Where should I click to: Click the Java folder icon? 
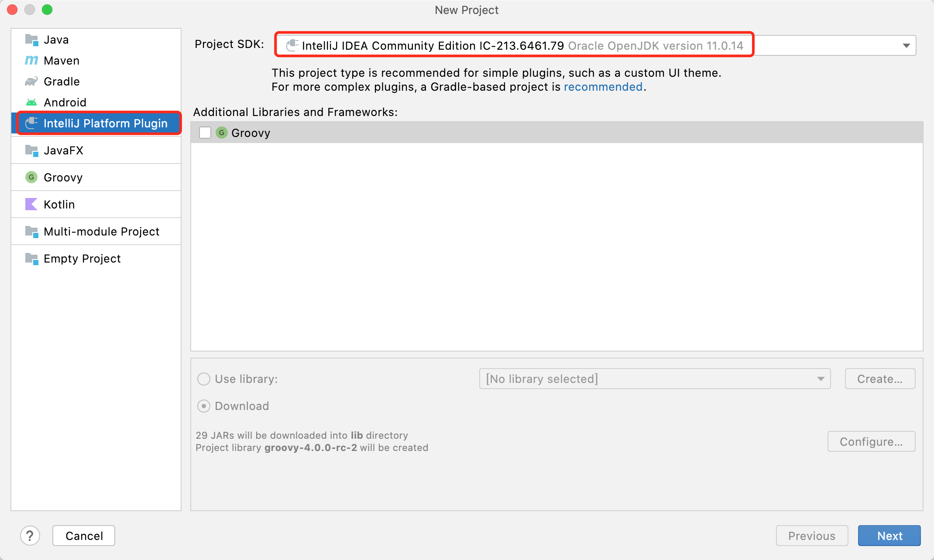31,40
